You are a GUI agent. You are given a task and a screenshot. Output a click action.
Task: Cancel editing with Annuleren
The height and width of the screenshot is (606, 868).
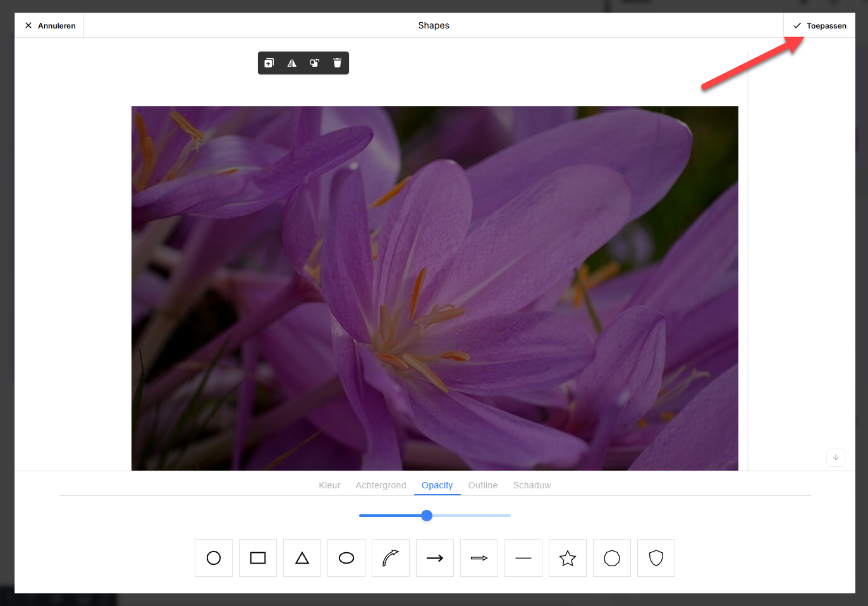pos(50,26)
